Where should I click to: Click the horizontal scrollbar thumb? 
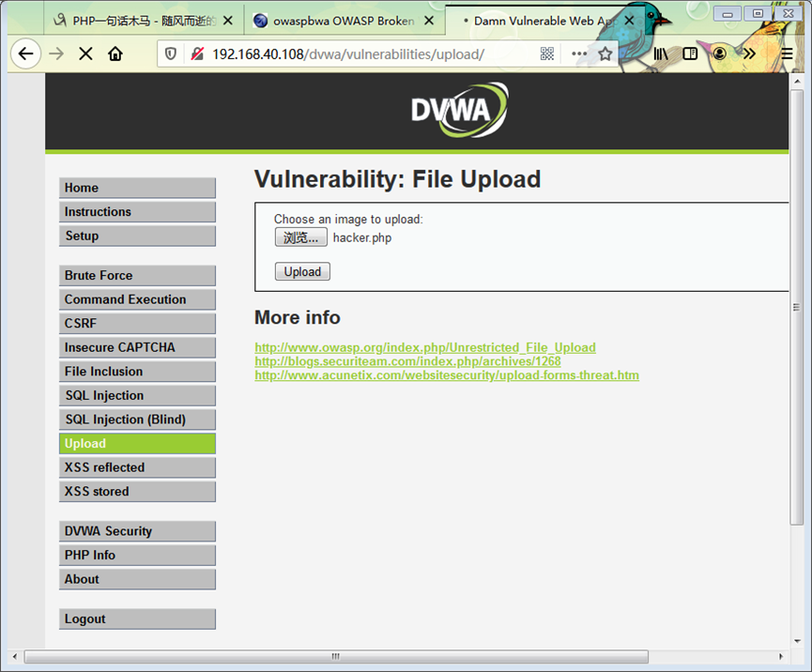click(x=336, y=656)
